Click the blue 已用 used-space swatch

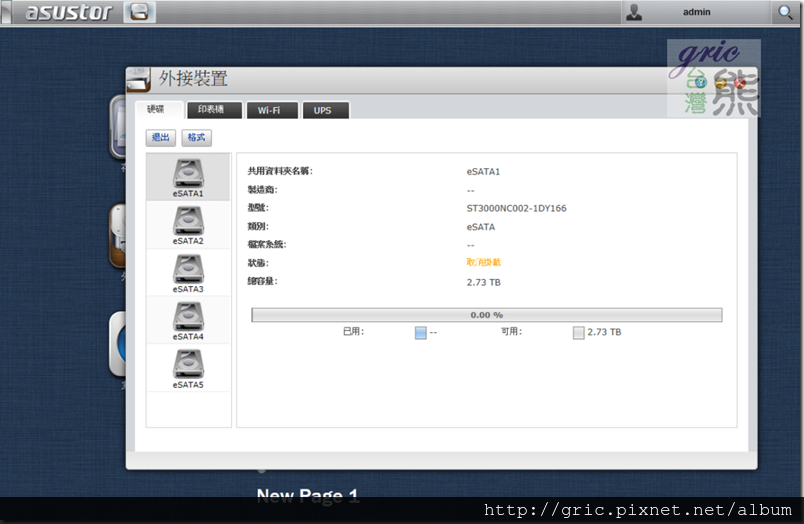tap(420, 333)
